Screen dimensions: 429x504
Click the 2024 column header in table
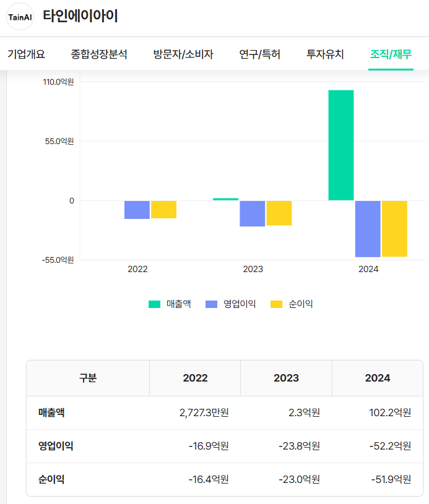(x=378, y=378)
